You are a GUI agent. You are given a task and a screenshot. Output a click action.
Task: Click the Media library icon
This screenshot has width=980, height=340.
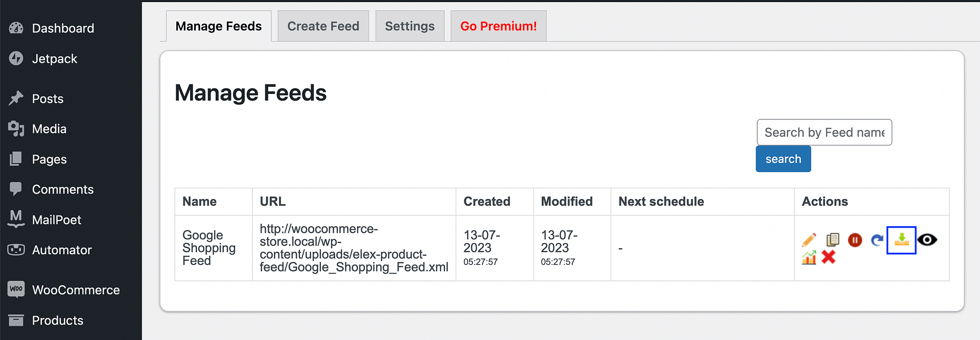(16, 129)
